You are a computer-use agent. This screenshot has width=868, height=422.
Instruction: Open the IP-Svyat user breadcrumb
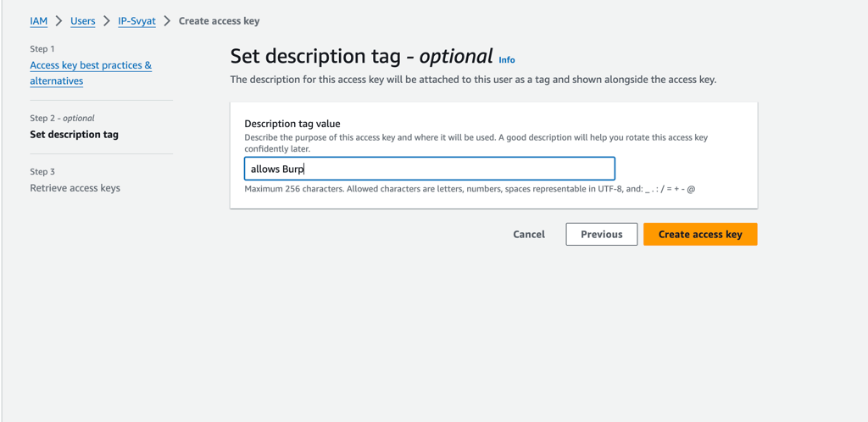tap(136, 21)
